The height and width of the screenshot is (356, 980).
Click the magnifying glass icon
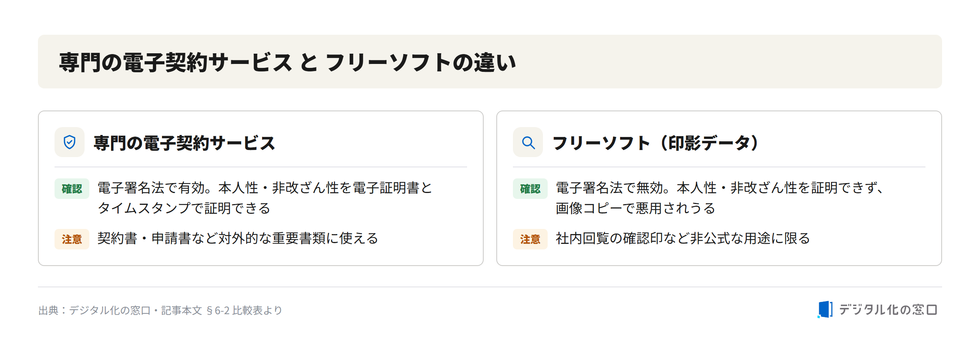pyautogui.click(x=528, y=142)
